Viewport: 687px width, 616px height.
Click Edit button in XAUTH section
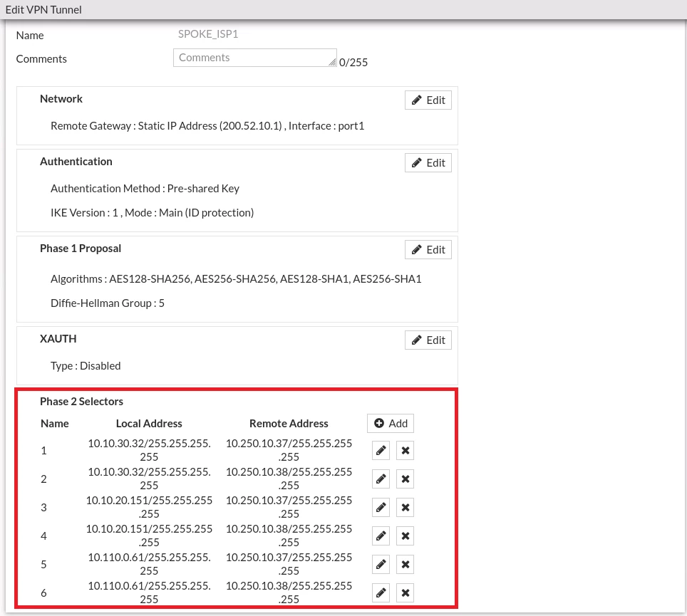click(x=428, y=340)
